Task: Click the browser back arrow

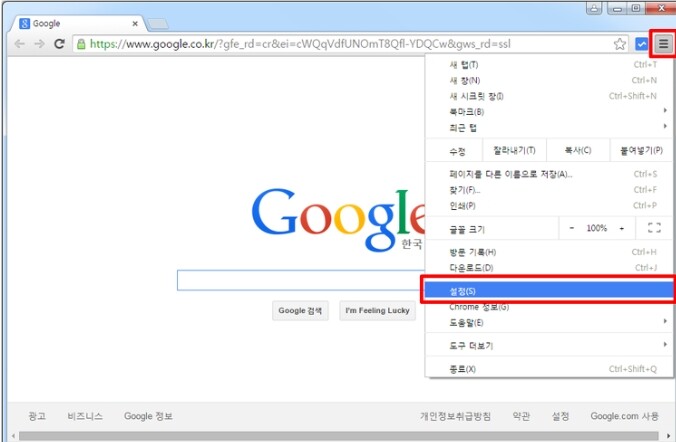Action: pos(19,44)
